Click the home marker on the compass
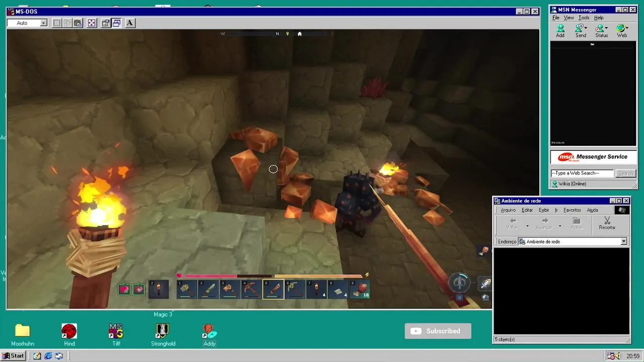This screenshot has width=644, height=362. click(x=299, y=34)
